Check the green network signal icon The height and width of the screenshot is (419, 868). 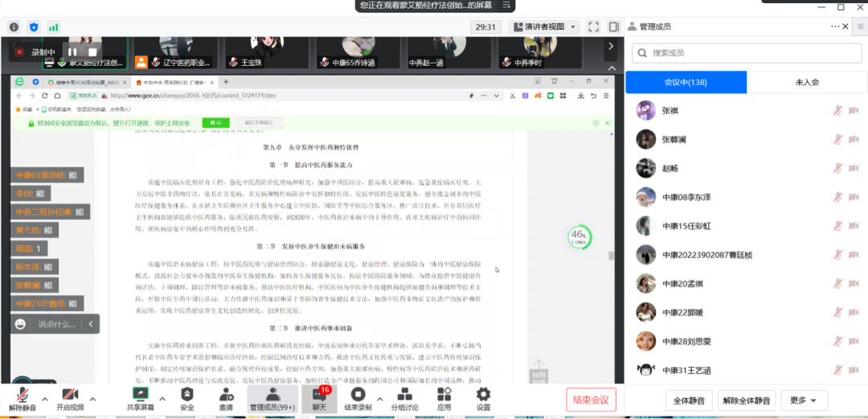53,27
